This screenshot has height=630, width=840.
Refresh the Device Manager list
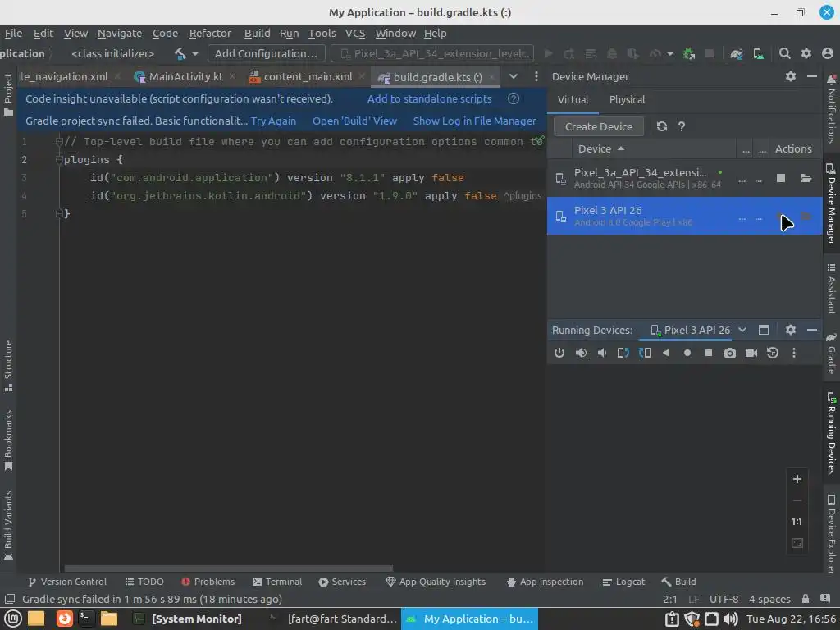[662, 126]
